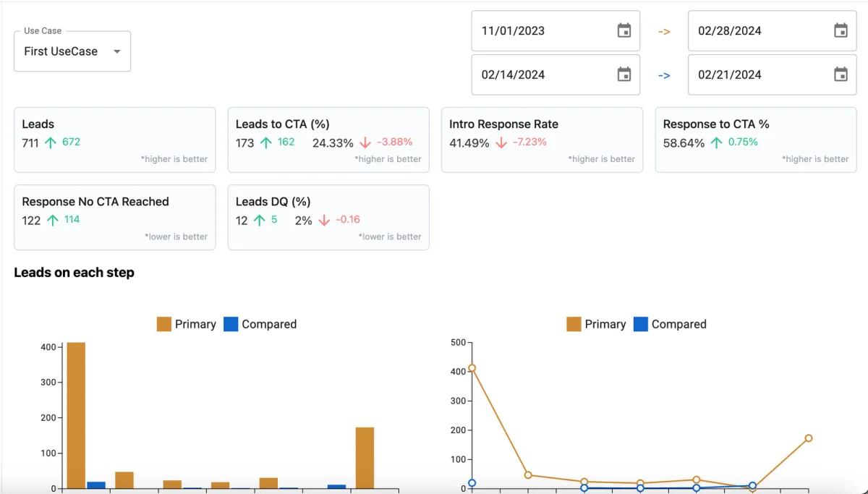This screenshot has width=868, height=494.
Task: Click the tallest orange Primary bar
Action: click(x=76, y=416)
